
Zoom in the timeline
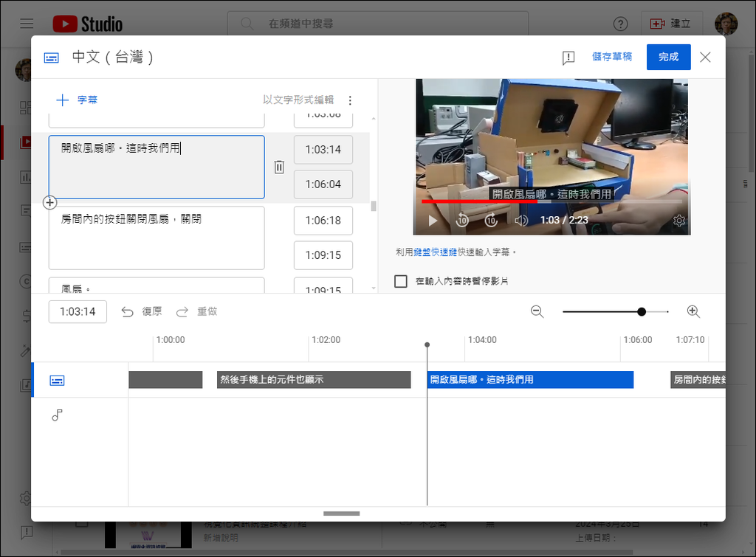(x=693, y=311)
